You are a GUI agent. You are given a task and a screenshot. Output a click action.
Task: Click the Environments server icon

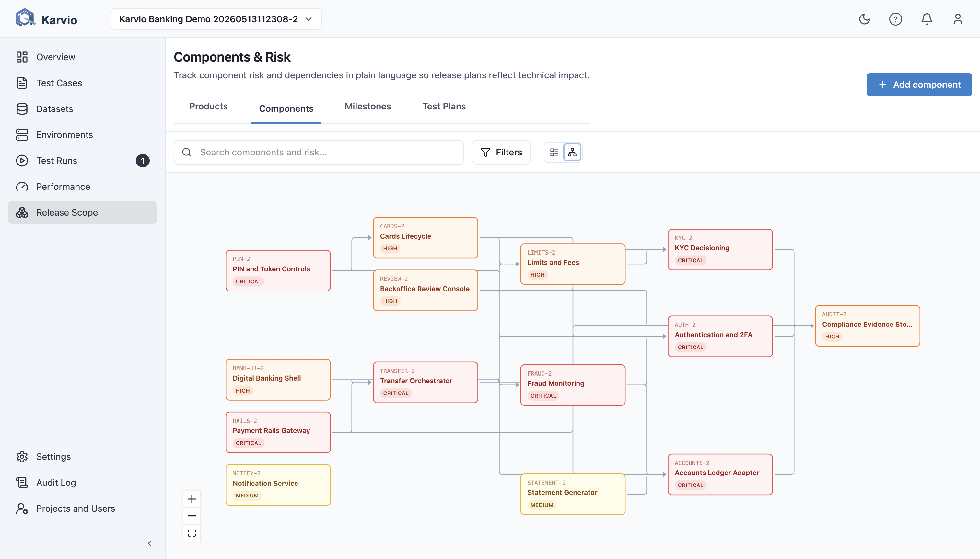click(x=22, y=135)
